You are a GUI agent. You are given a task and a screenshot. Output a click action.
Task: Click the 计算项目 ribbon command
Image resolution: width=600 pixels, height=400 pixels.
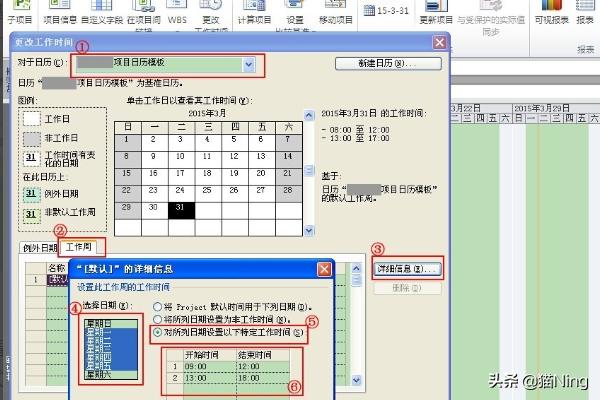click(x=255, y=18)
